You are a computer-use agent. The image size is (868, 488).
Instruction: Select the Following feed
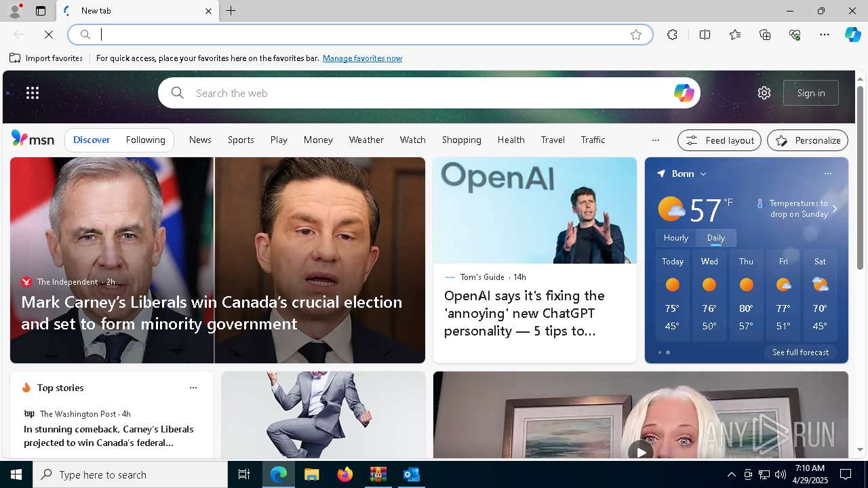(146, 140)
